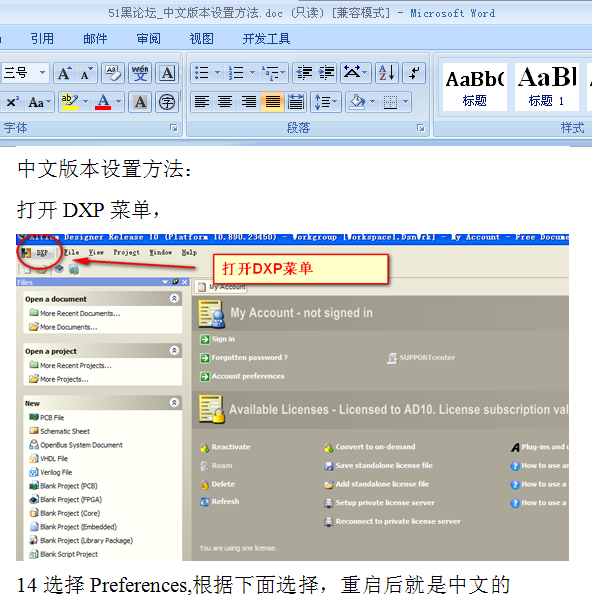Apply the 标题 style from gallery

[475, 87]
